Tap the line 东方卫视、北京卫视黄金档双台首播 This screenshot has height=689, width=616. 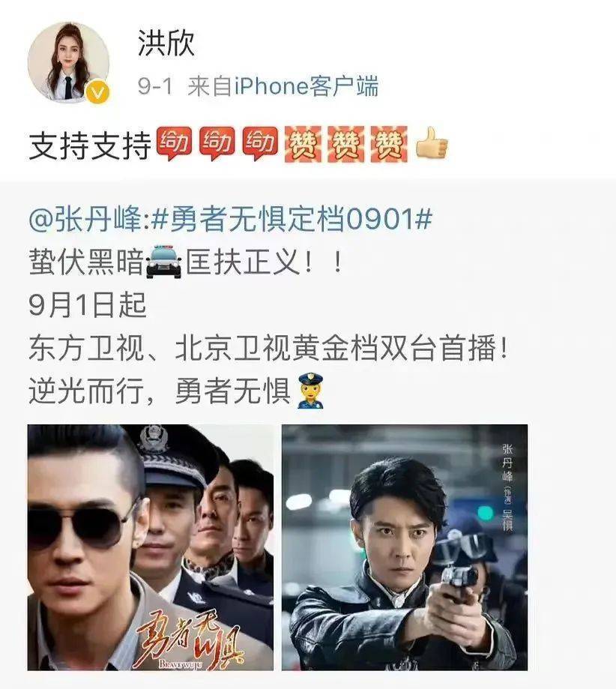click(x=269, y=349)
